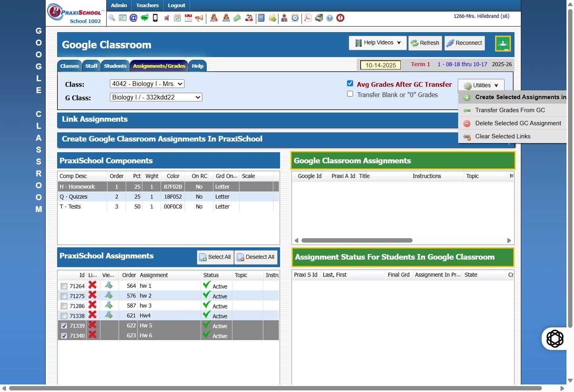Click the cash register icon

(319, 18)
